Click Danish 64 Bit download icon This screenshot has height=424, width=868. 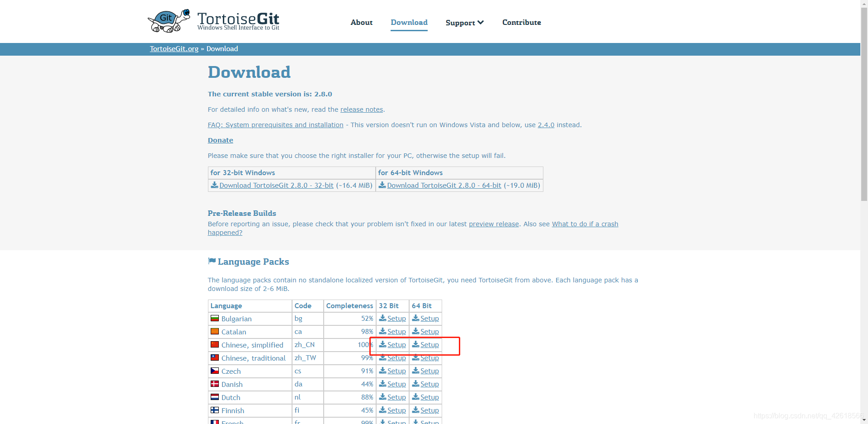[x=415, y=384]
